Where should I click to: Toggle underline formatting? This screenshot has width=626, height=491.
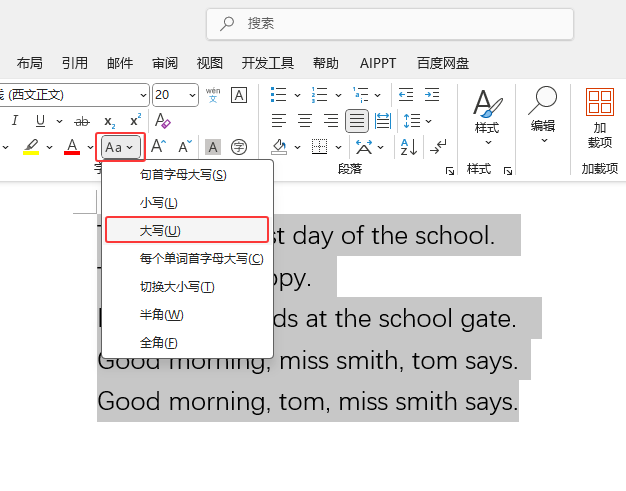[x=40, y=121]
